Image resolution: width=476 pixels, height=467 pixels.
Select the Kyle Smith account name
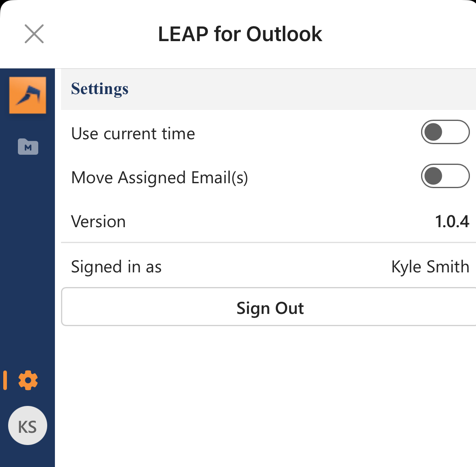tap(430, 267)
